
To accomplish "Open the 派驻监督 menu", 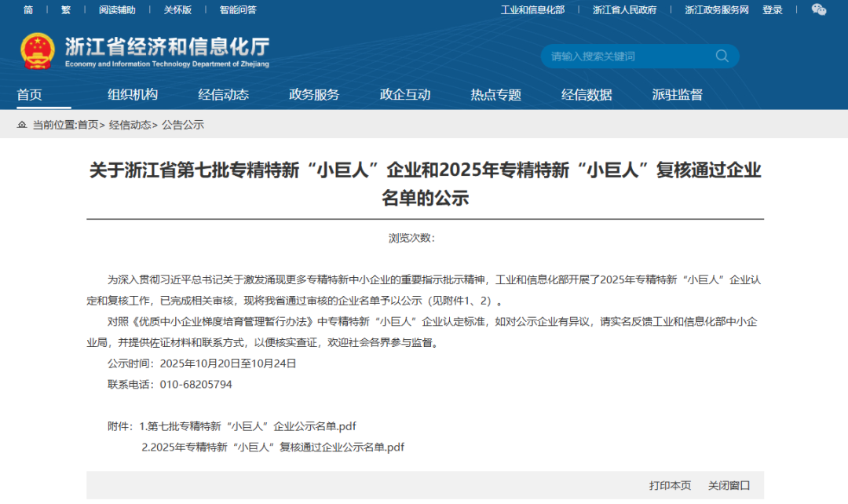I will click(x=677, y=93).
